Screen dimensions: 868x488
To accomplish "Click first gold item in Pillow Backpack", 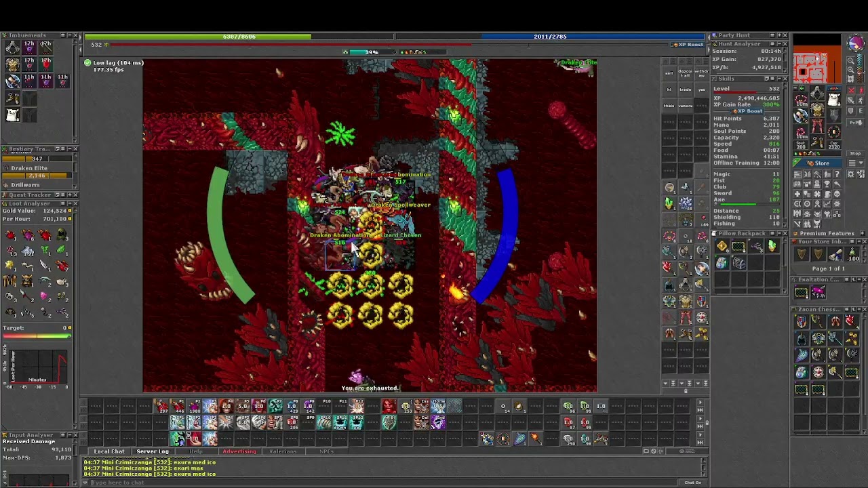I will [722, 247].
